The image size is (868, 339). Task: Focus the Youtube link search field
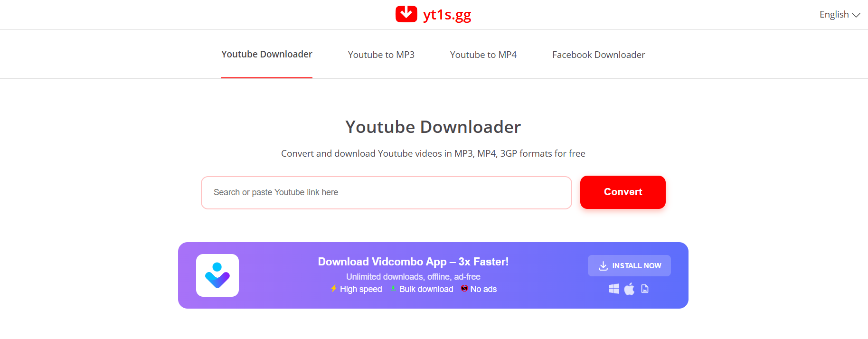[387, 193]
